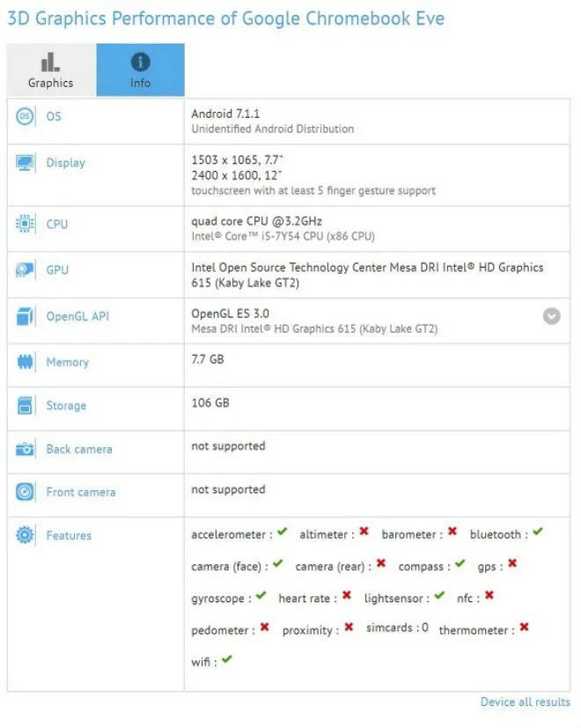Click the nfc red cross mark

[x=489, y=596]
